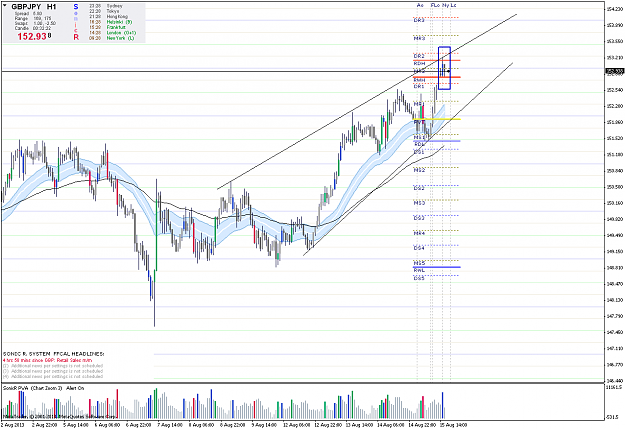625x429 pixels.
Task: Click the DS2 pivot level label
Action: pos(419,188)
